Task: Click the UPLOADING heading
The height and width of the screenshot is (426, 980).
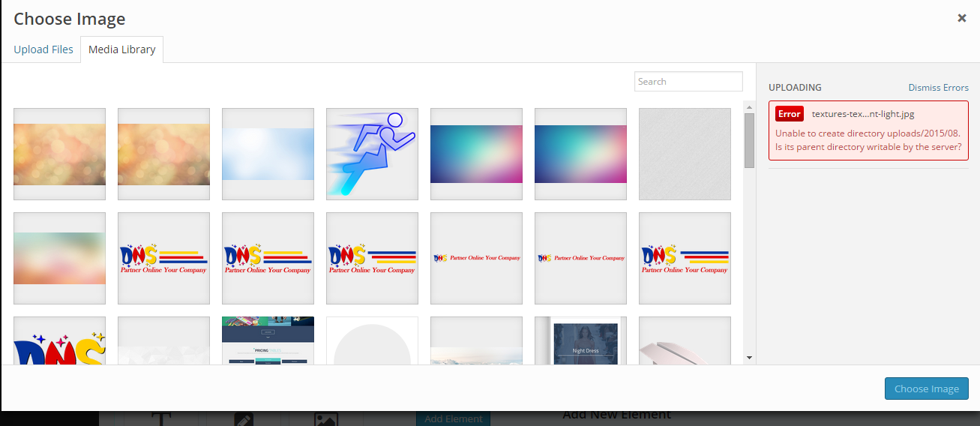Action: pyautogui.click(x=795, y=87)
